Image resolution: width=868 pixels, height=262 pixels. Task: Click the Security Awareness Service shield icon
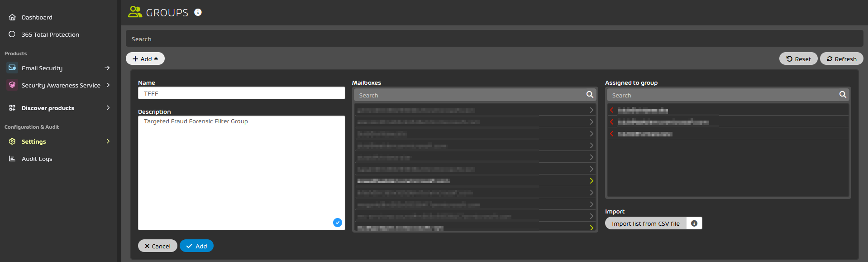(x=12, y=85)
